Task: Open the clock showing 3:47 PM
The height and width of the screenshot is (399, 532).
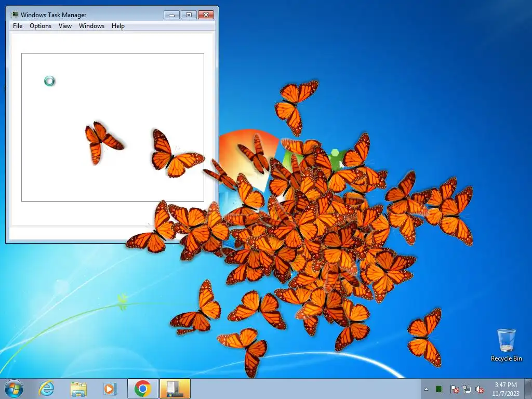Action: click(506, 389)
